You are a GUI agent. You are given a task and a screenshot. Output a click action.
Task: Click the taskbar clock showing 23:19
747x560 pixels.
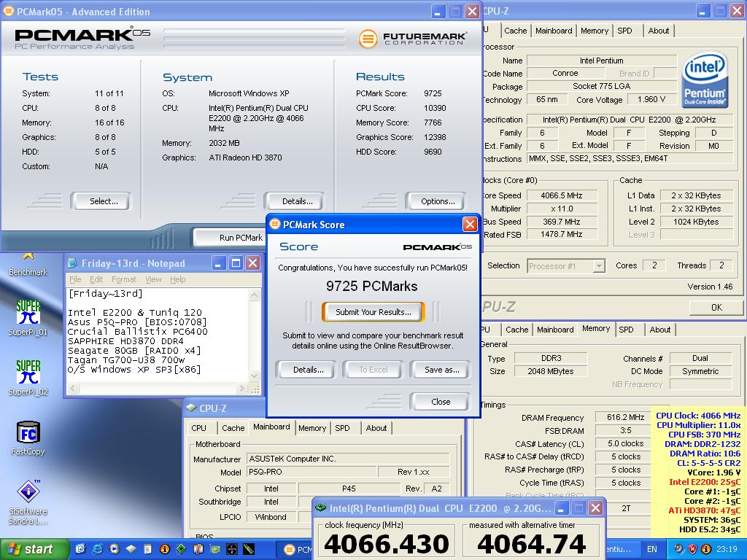coord(727,549)
